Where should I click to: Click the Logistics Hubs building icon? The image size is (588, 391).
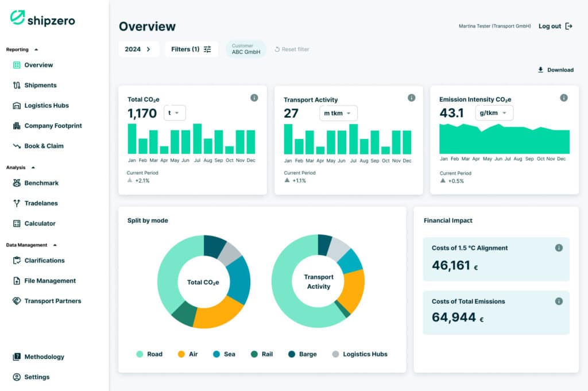pos(17,106)
